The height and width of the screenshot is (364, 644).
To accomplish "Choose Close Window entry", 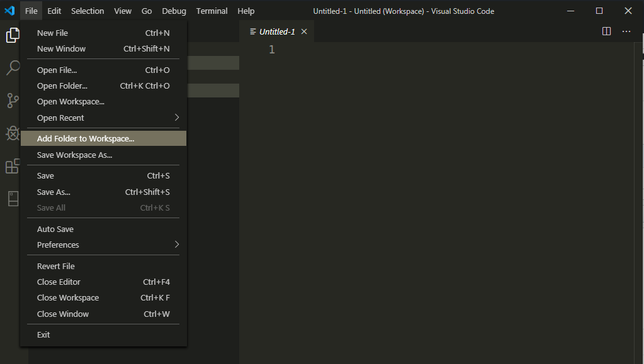I will [103, 314].
